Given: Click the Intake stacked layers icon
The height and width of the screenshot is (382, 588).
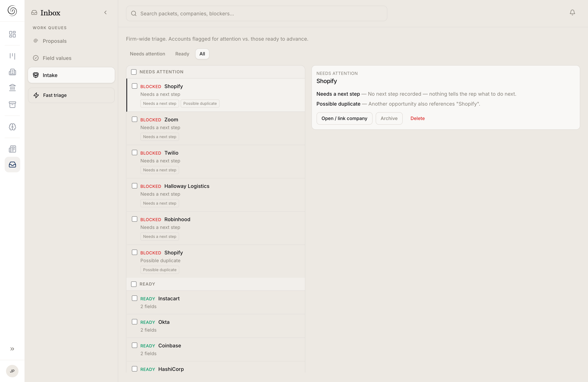Looking at the screenshot, I should coord(36,75).
